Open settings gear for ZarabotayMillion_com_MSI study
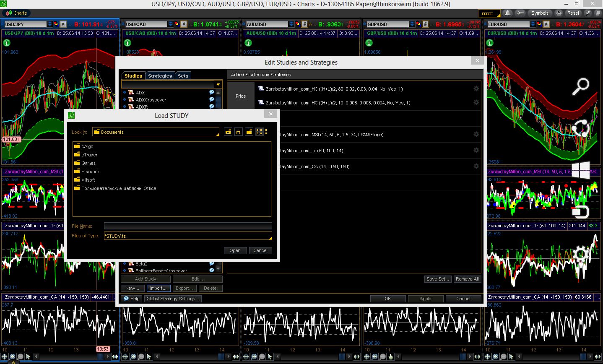The image size is (603, 364). pos(476,135)
